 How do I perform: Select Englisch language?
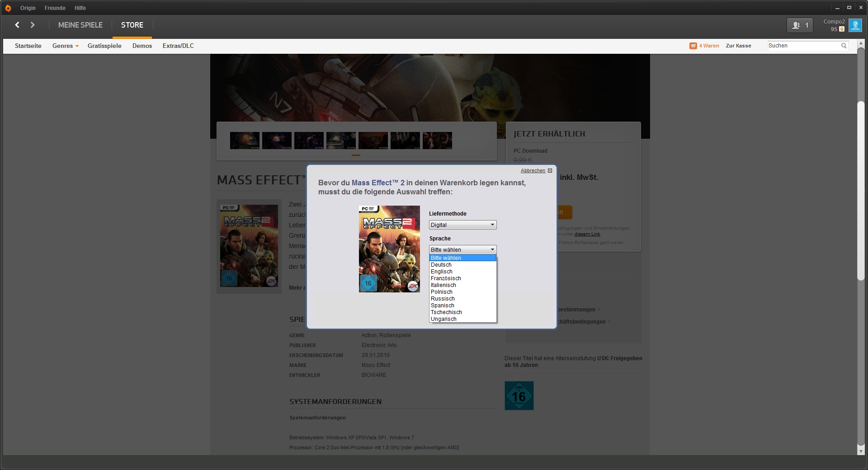(x=463, y=272)
